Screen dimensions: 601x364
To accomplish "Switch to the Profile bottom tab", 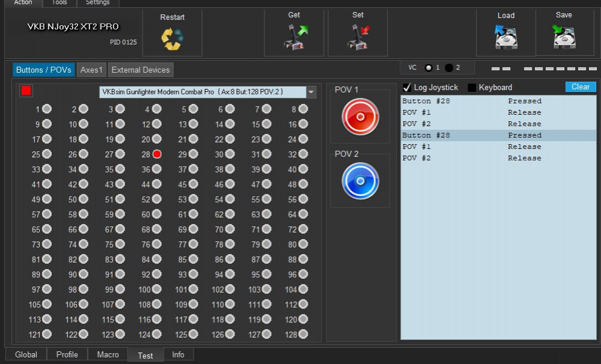I will click(x=67, y=354).
